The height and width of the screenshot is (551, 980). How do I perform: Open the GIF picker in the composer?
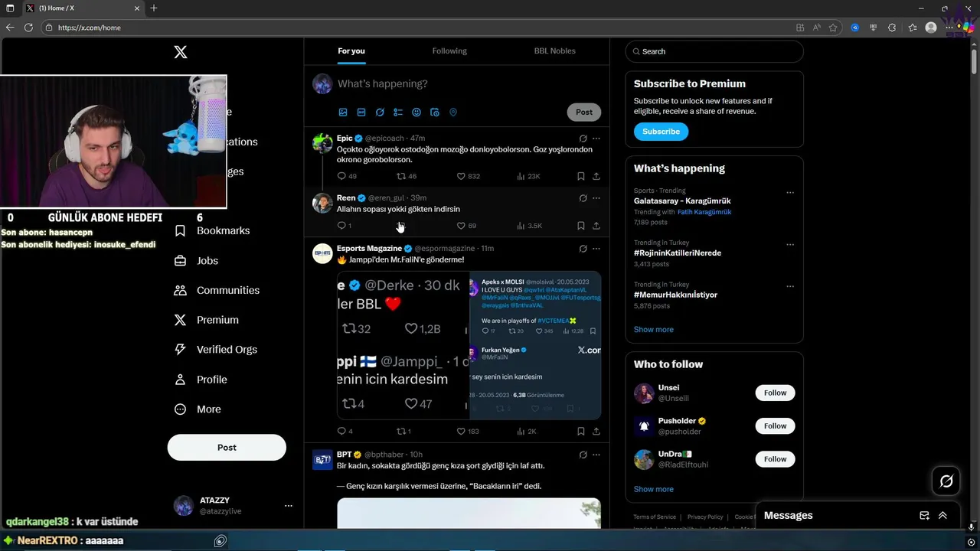pyautogui.click(x=361, y=112)
